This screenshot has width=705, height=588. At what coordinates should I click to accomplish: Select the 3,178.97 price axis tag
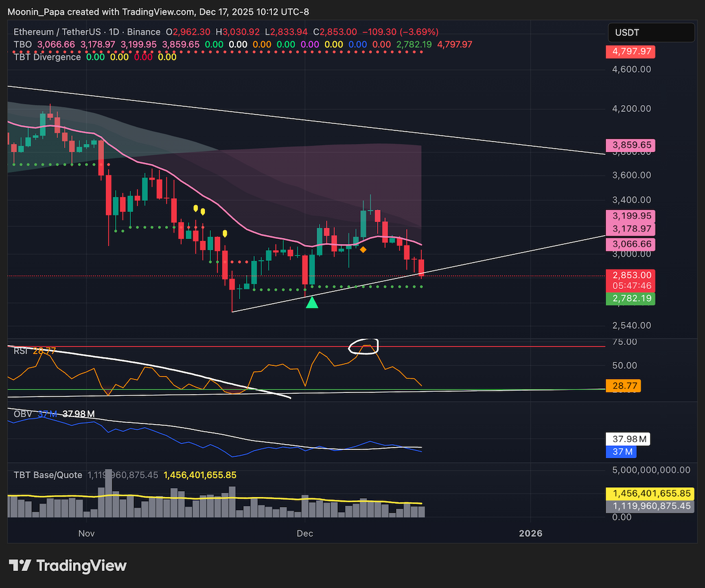[630, 229]
